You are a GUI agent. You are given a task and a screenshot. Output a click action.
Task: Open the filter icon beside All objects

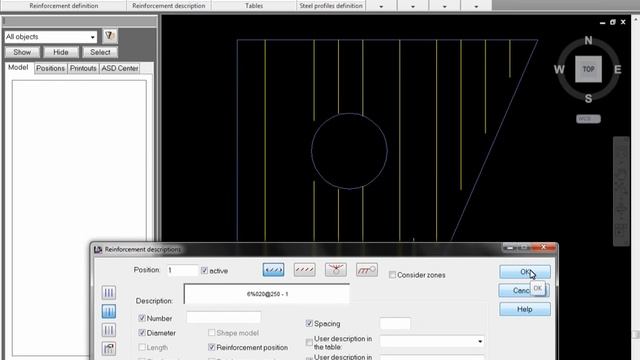coord(109,36)
